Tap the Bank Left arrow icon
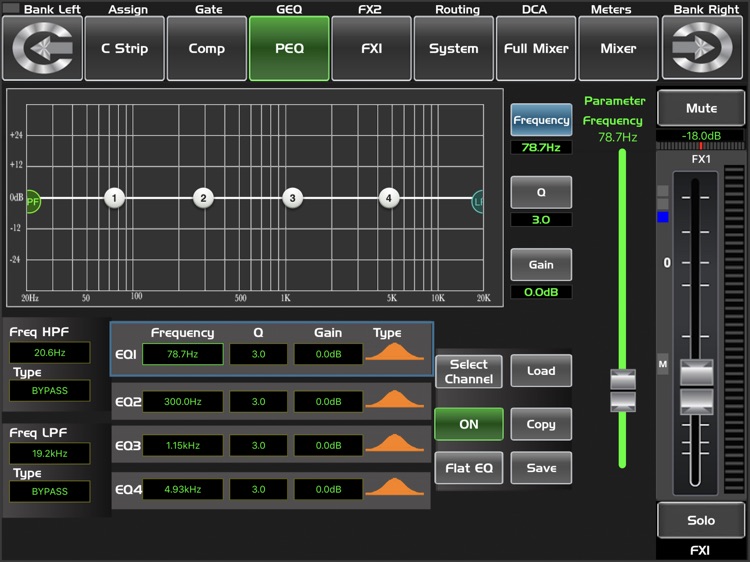The height and width of the screenshot is (562, 750). 41,48
